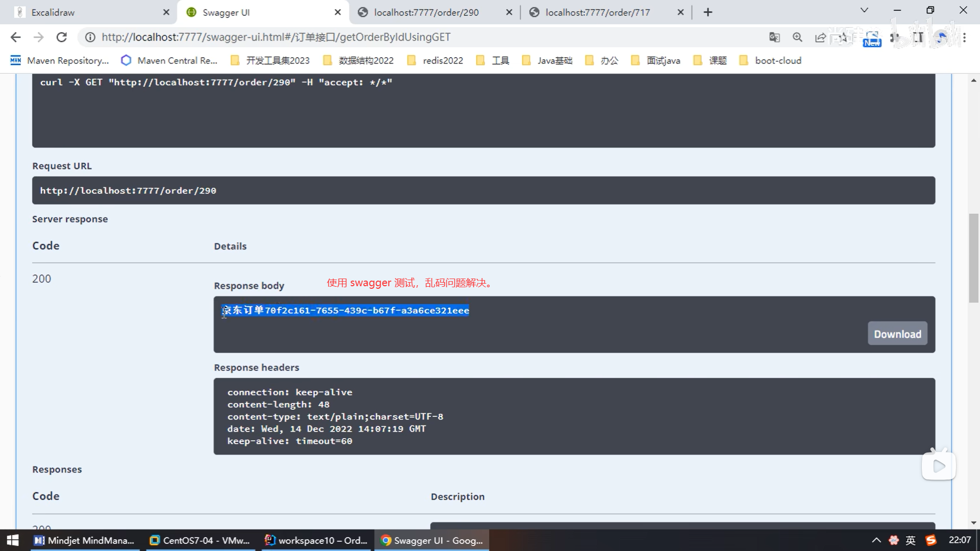Image resolution: width=980 pixels, height=551 pixels.
Task: Expand the system tray hidden icons arrow
Action: [x=876, y=540]
